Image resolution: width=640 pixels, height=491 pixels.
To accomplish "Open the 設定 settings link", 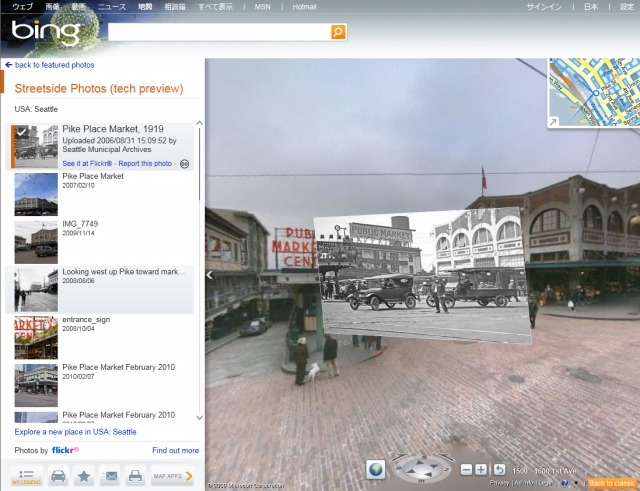I will pyautogui.click(x=627, y=7).
